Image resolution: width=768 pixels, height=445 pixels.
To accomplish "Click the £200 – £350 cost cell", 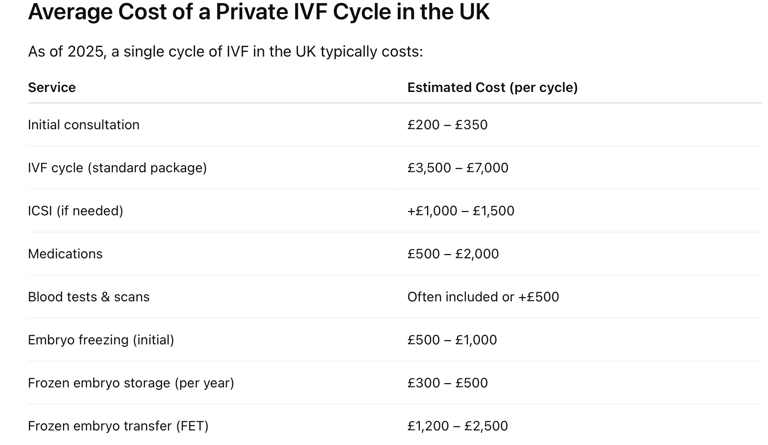I will pos(447,125).
